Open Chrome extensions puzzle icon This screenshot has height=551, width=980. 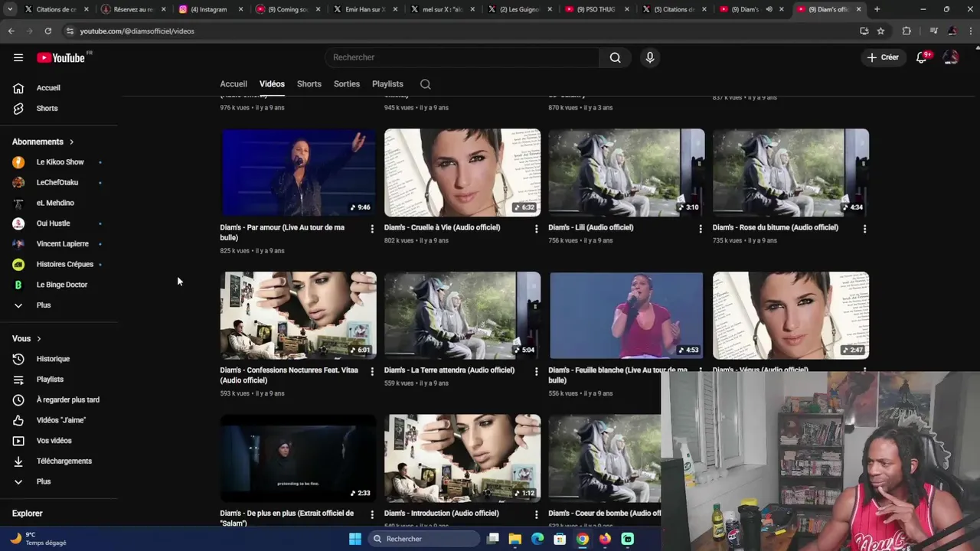906,31
